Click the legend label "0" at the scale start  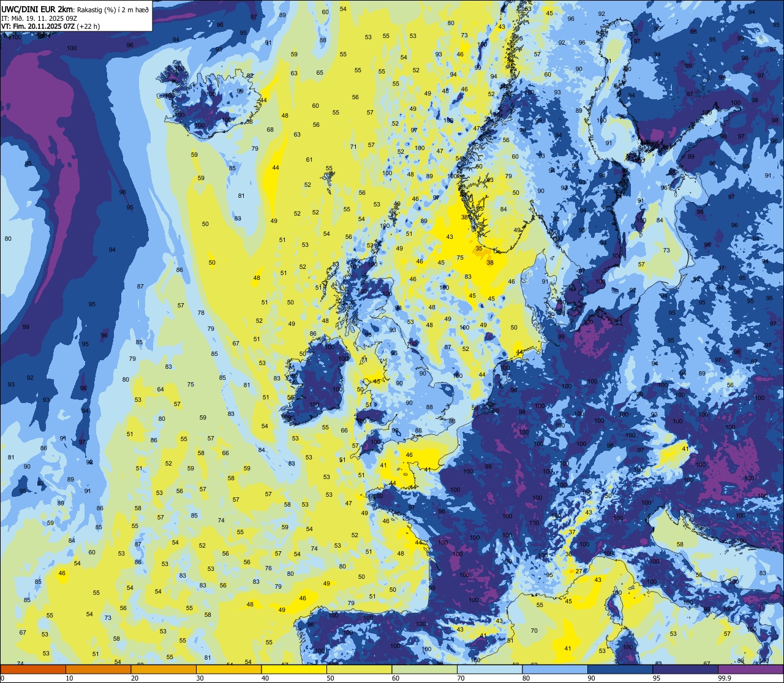tap(2, 678)
